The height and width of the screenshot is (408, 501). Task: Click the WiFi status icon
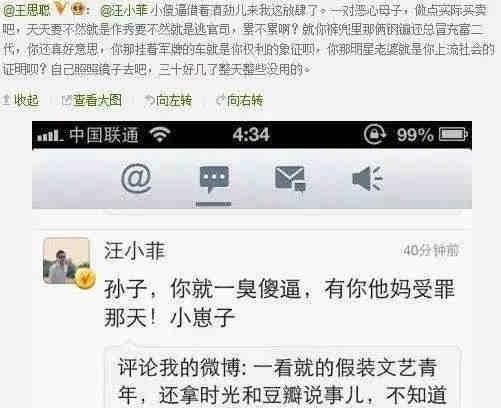160,135
